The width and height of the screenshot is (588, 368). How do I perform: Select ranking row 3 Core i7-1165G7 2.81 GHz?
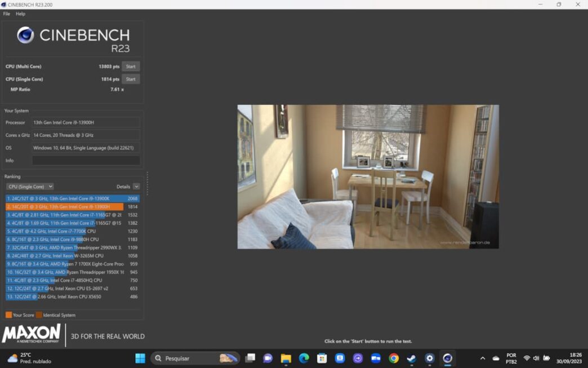pos(73,215)
